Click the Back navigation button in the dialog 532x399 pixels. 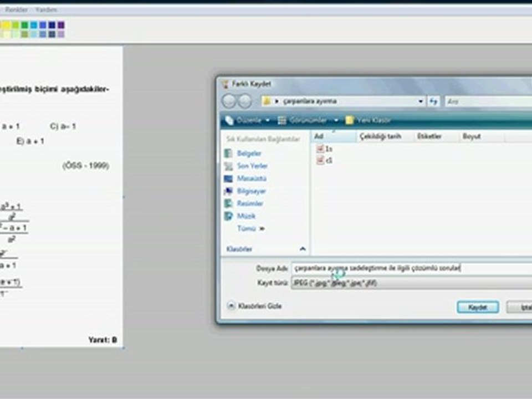(229, 101)
